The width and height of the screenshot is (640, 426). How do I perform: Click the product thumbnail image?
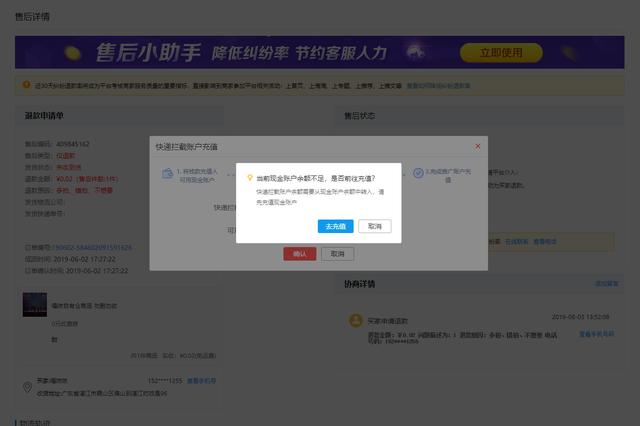point(35,305)
